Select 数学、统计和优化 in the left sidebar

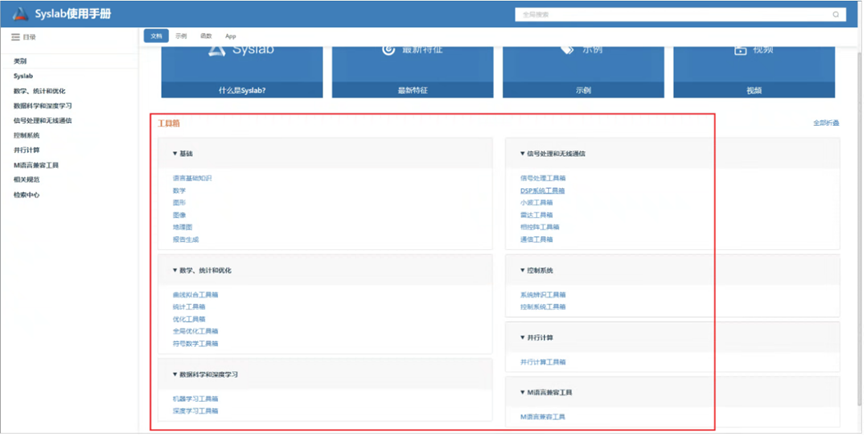pyautogui.click(x=40, y=91)
